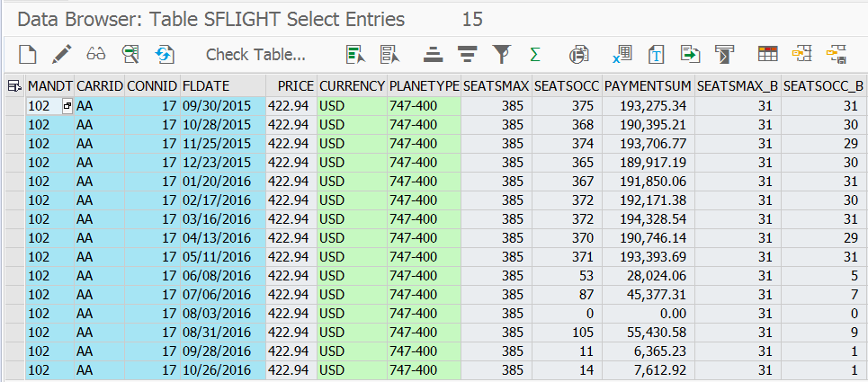Viewport: 868px width, 382px height.
Task: Click the Refresh icon in toolbar
Action: [x=165, y=55]
